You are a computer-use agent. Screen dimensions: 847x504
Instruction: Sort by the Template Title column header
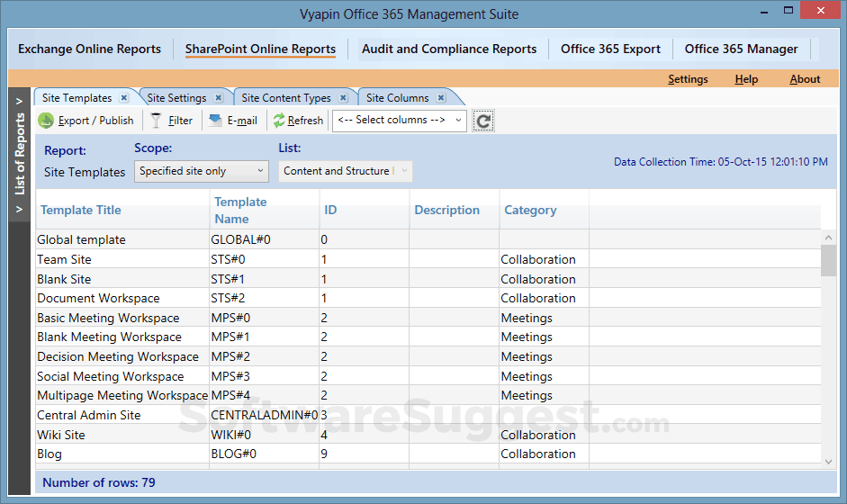coord(81,211)
